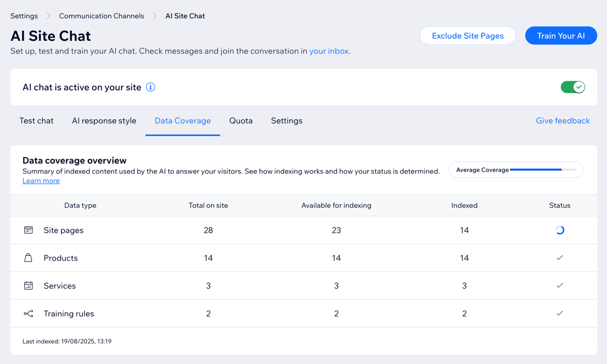The width and height of the screenshot is (607, 364).
Task: Click the Services calendar icon
Action: pos(28,286)
